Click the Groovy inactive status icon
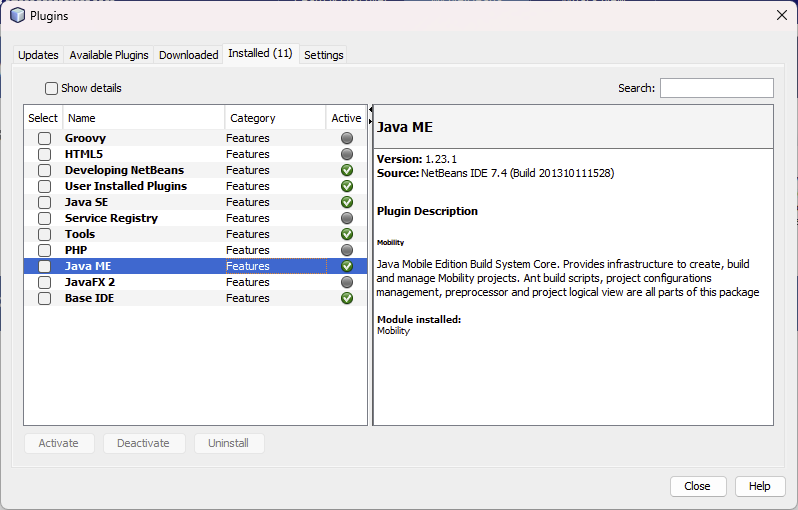This screenshot has width=798, height=510. point(347,138)
